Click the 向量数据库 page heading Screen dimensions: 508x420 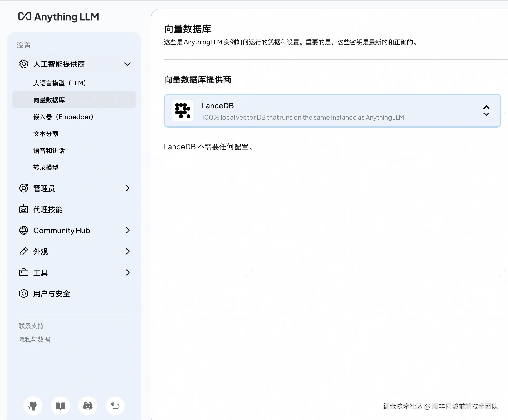(187, 29)
